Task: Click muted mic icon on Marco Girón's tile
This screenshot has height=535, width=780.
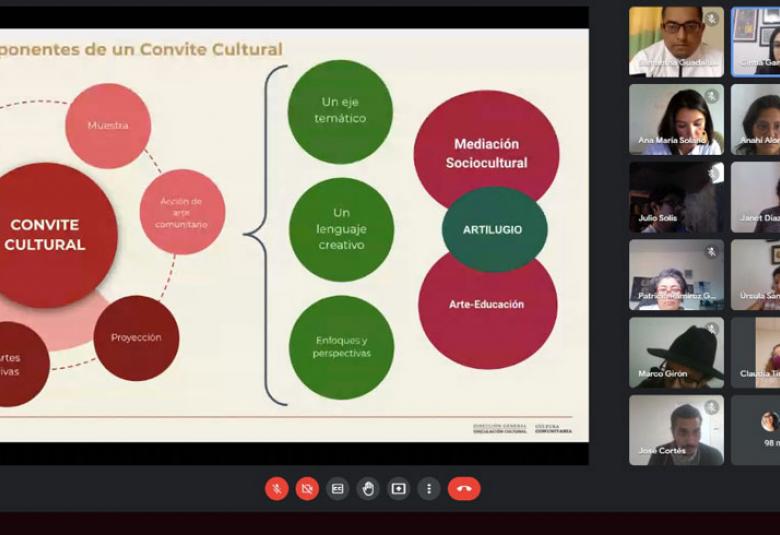Action: [712, 329]
